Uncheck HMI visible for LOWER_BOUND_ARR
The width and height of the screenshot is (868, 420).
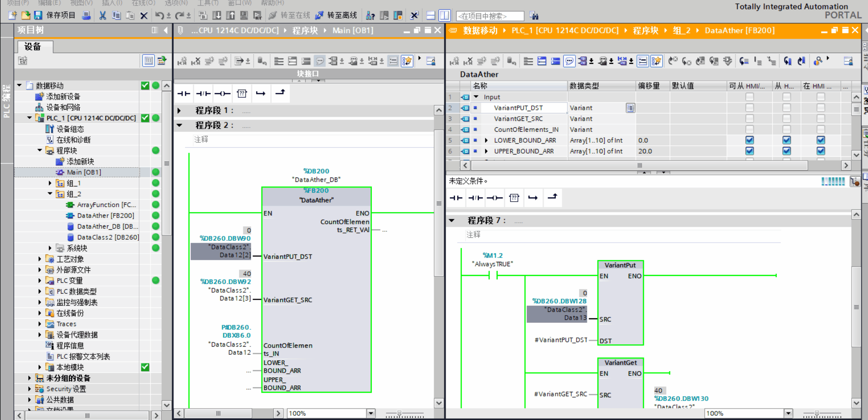[821, 140]
